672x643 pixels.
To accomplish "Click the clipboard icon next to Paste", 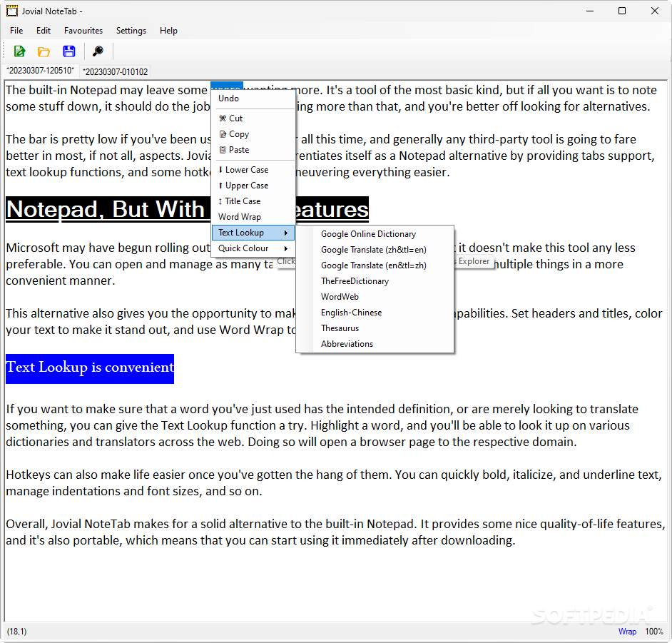I will [x=223, y=150].
